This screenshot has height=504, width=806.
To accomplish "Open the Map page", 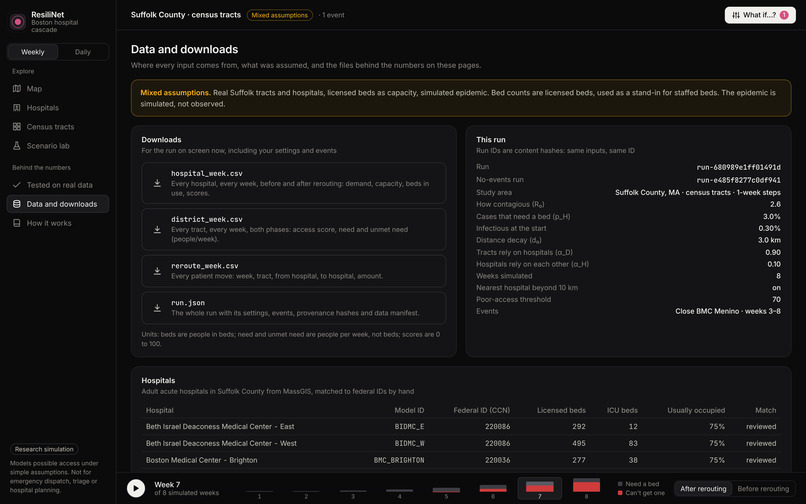I will (58, 88).
